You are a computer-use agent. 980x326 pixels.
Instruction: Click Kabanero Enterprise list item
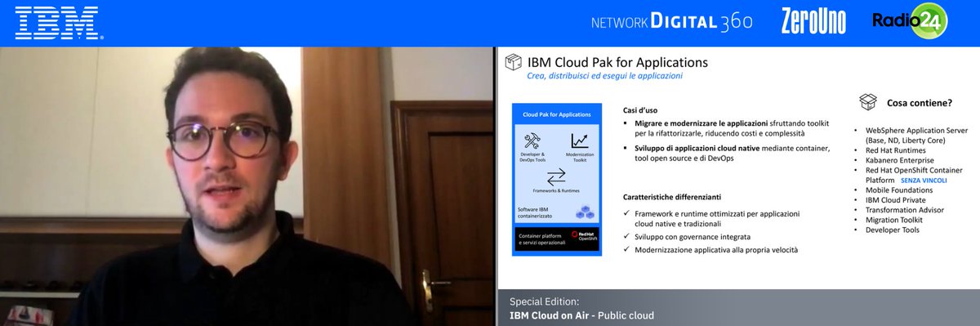pos(900,160)
